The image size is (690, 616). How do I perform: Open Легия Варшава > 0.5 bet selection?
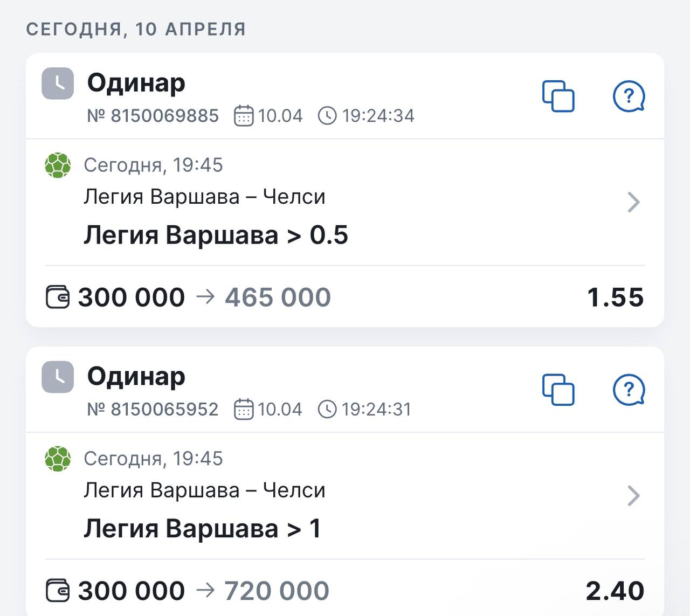(216, 235)
